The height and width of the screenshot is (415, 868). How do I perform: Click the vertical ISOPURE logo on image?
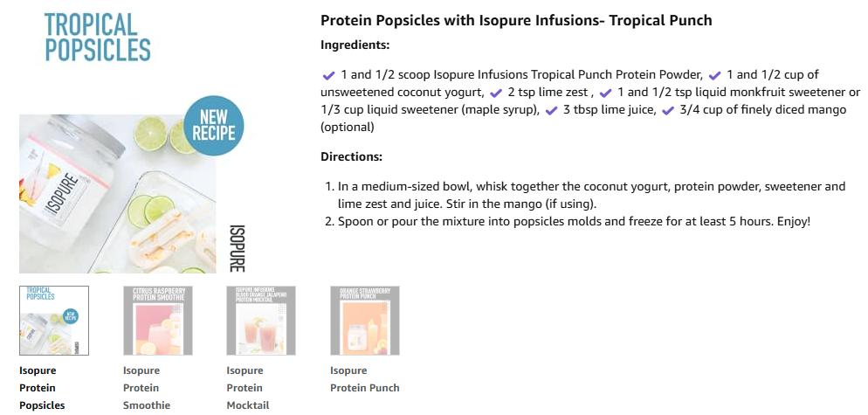(237, 247)
